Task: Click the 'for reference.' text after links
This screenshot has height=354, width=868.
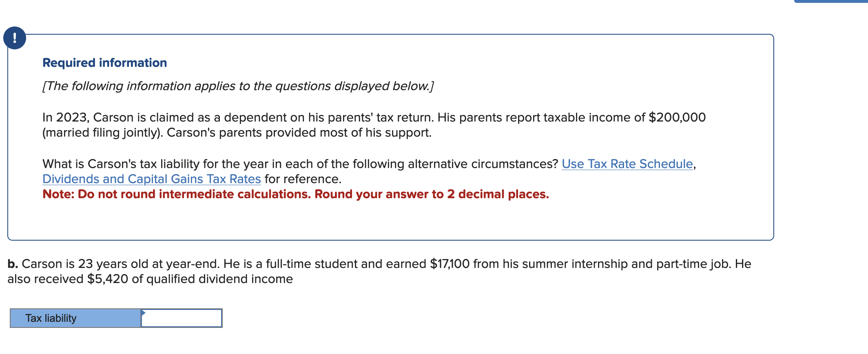Action: coord(303,179)
